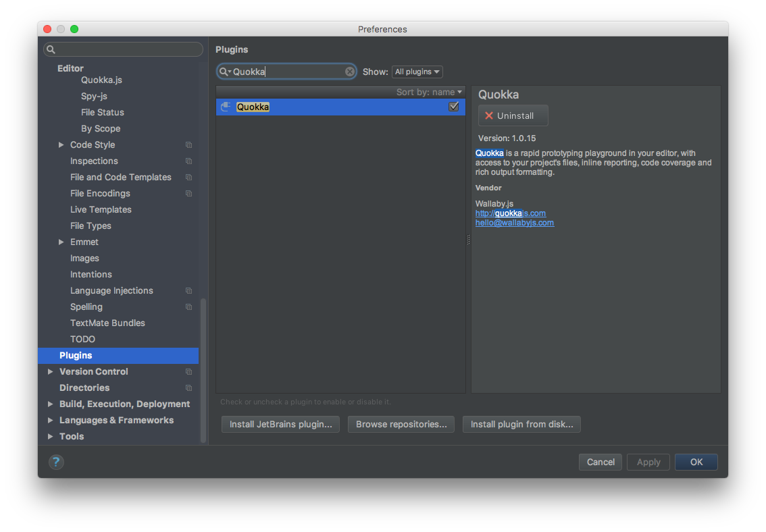Open search history via plugin search magnifier
This screenshot has height=532, width=766.
pyautogui.click(x=225, y=72)
